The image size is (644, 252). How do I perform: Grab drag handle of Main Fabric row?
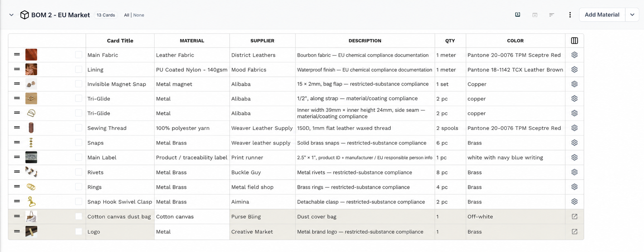pos(17,54)
